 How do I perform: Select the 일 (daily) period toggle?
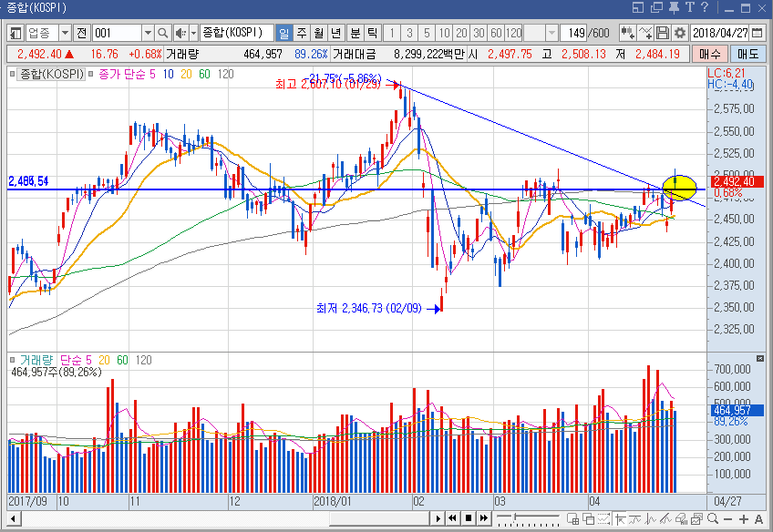(283, 33)
